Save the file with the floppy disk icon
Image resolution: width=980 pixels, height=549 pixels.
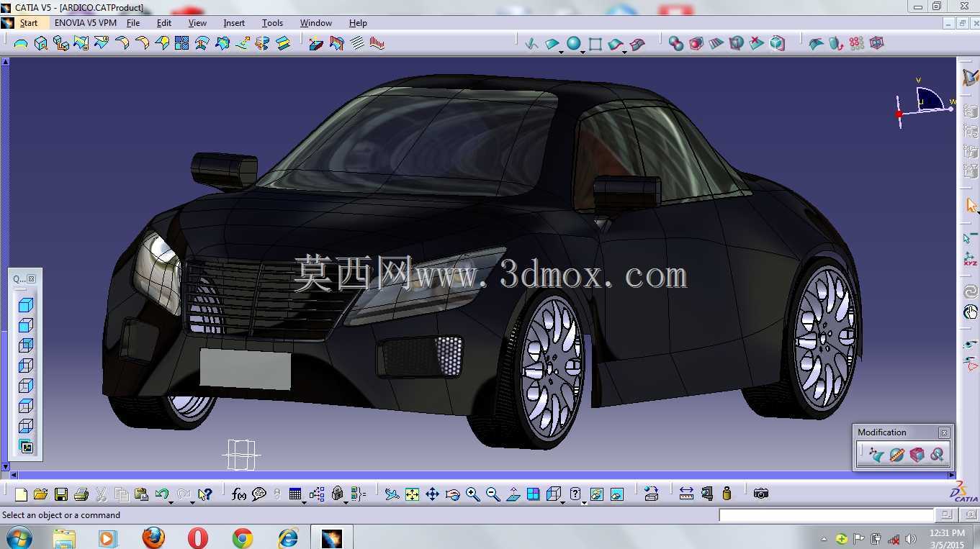pyautogui.click(x=61, y=494)
